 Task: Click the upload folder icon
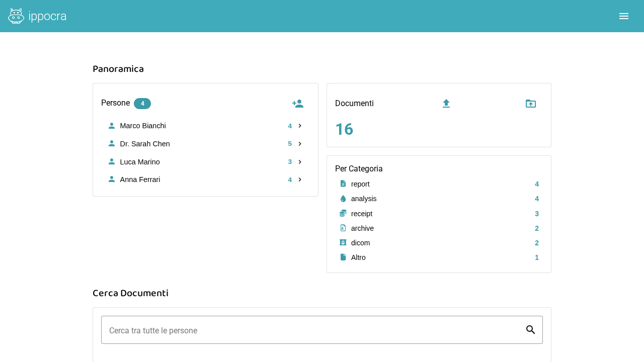tap(531, 104)
